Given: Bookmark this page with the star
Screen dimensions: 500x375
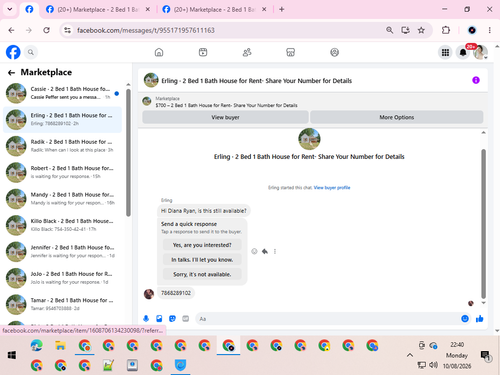Looking at the screenshot, I should [x=421, y=30].
